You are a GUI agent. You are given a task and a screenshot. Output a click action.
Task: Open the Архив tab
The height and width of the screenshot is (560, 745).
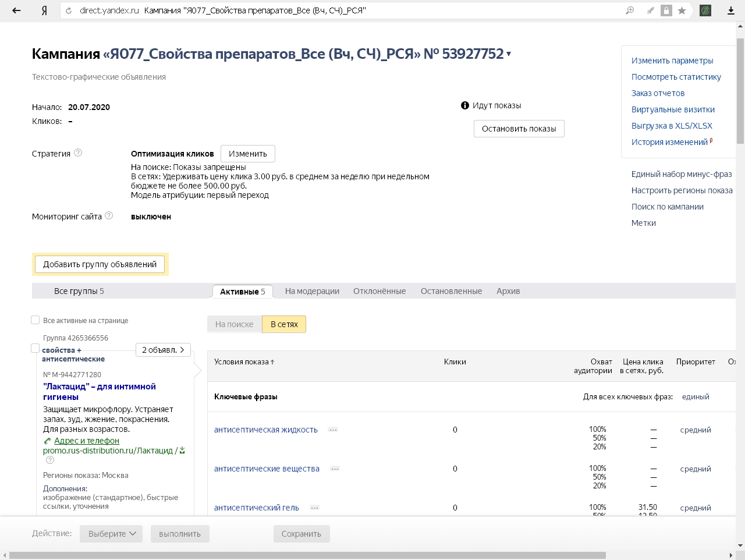(x=508, y=291)
